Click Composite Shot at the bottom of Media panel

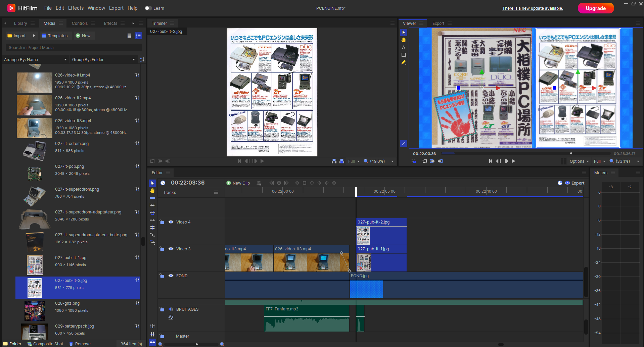click(45, 344)
